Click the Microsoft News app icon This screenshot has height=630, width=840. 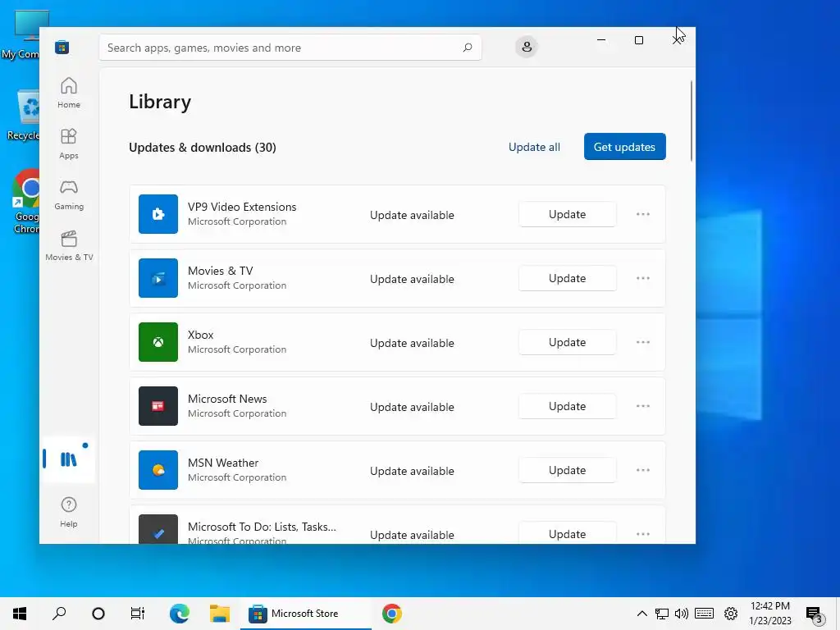click(x=158, y=406)
